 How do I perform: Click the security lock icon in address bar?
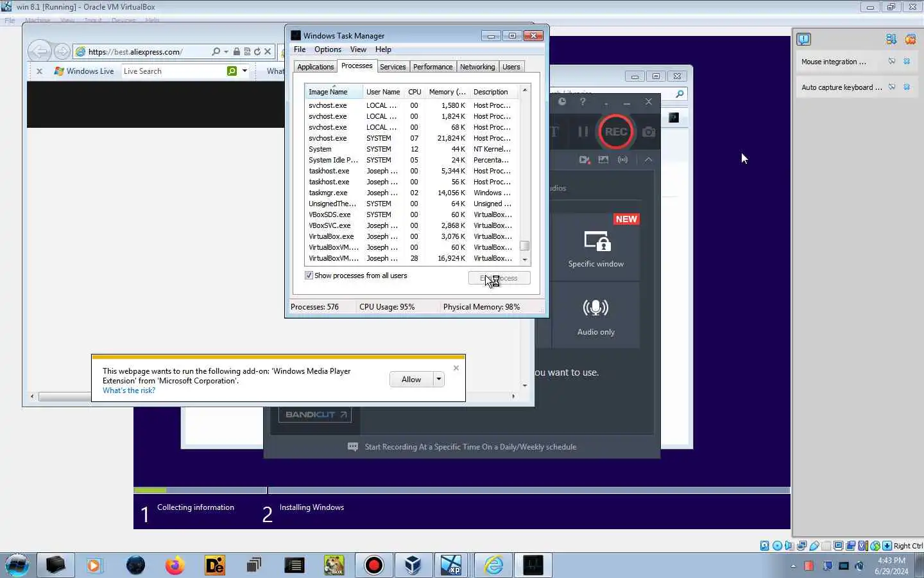(x=237, y=52)
